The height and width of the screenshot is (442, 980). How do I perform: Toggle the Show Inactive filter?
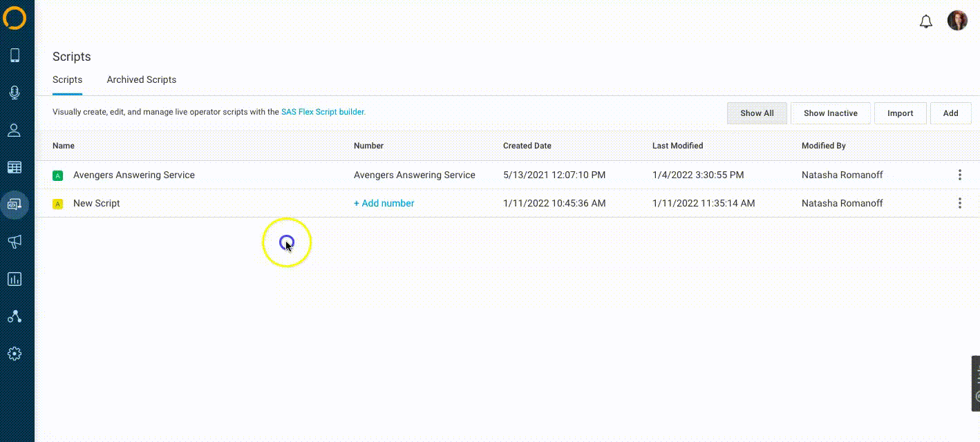coord(830,113)
